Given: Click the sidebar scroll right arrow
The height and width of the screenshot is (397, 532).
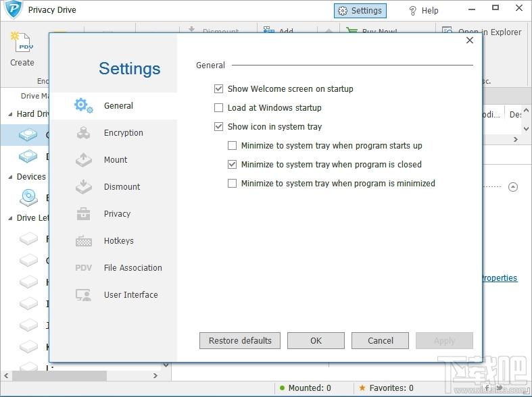Looking at the screenshot, I should tap(155, 375).
